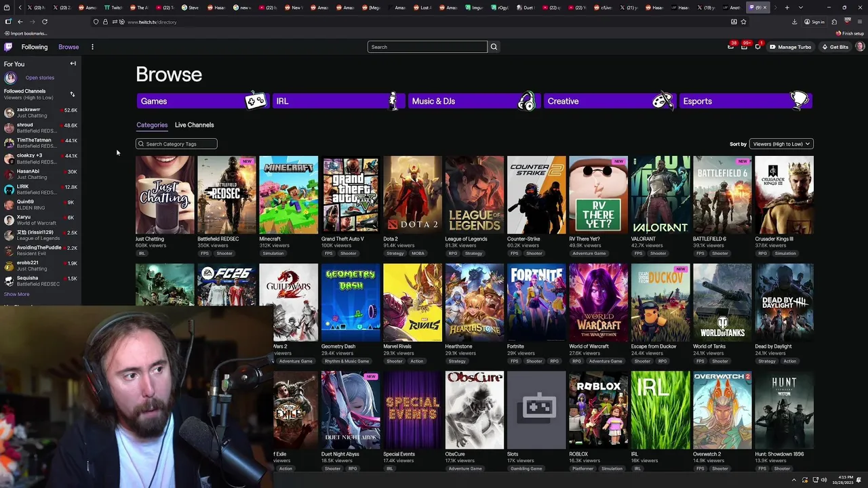
Task: Open Xaryu World of Warcraft sidebar row
Action: 41,220
